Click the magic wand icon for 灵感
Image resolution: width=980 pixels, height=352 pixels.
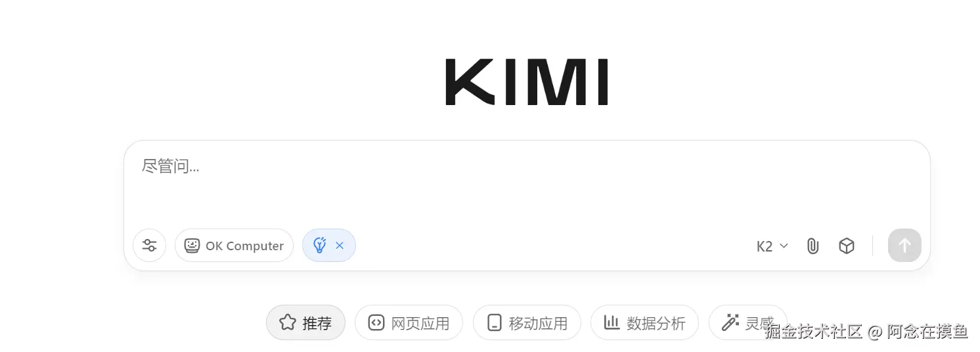click(730, 322)
